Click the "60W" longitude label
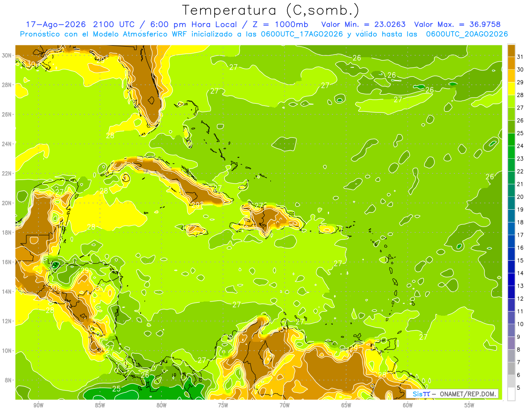Viewport: 532px width, 411px height. (408, 405)
